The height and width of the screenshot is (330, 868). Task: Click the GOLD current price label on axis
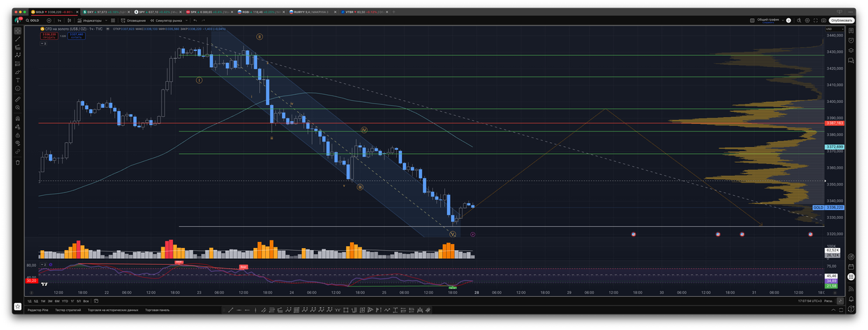(x=828, y=207)
